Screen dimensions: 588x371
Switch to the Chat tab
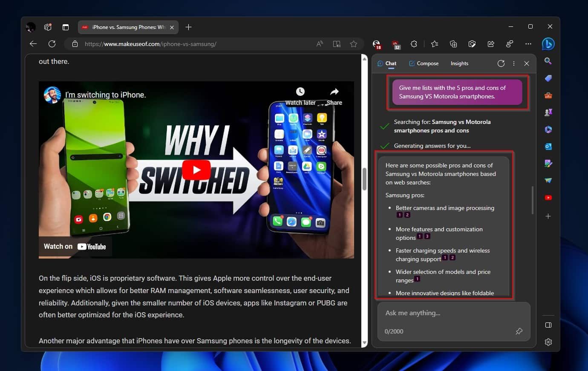coord(387,63)
